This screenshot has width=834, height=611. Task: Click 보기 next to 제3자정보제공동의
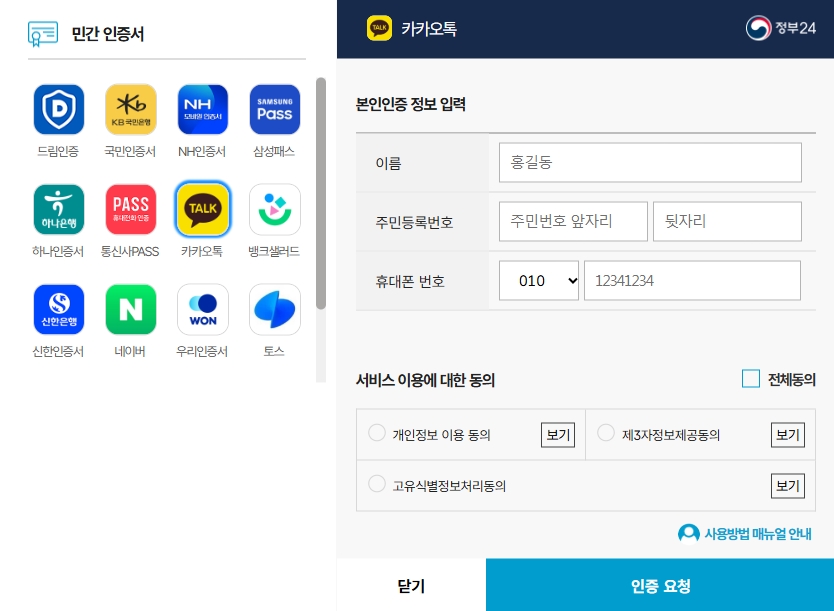point(787,433)
